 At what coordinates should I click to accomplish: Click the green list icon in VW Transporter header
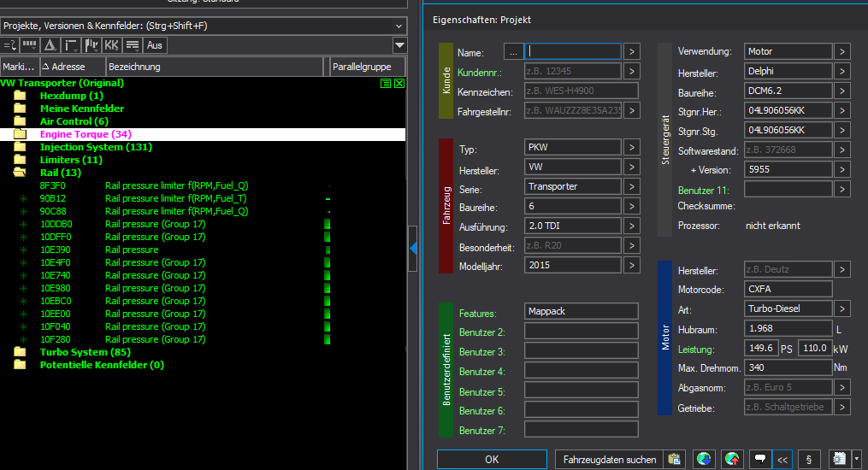click(x=387, y=84)
